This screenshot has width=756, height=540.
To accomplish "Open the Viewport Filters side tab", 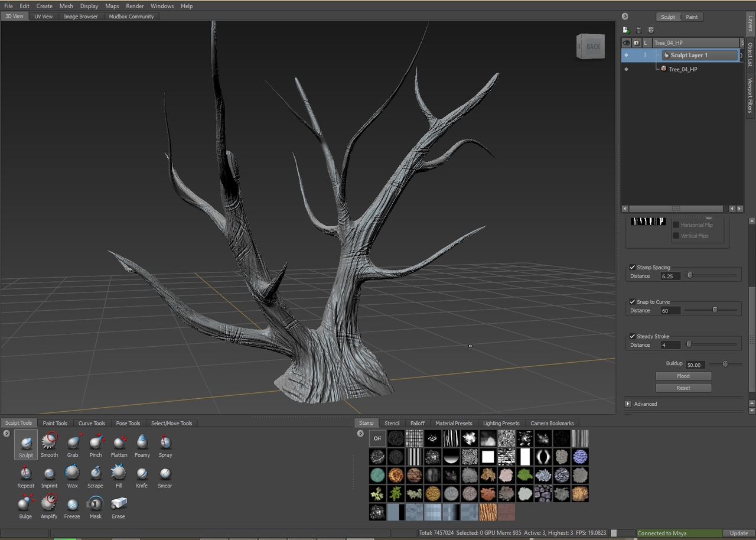I will tap(750, 95).
